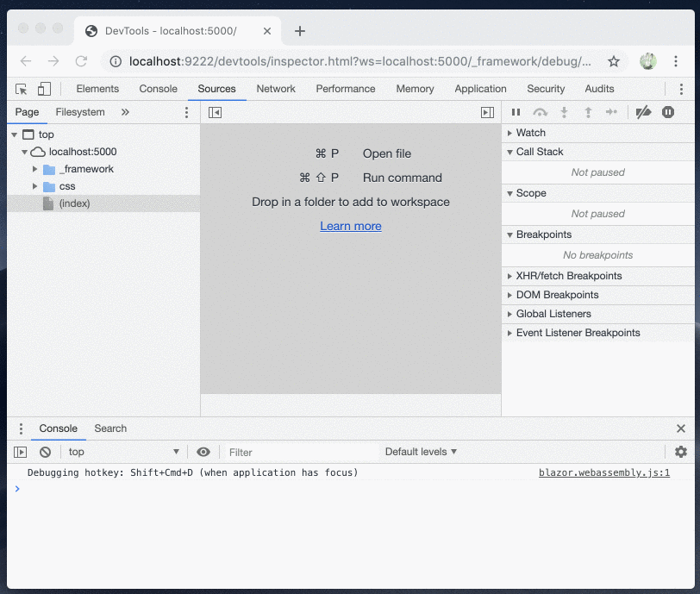
Task: Deactivate breakpoints with the toolbar icon
Action: click(x=643, y=112)
